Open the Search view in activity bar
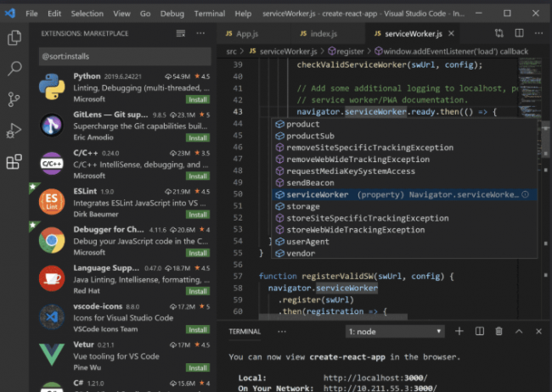Viewport: 552px width, 392px height. click(14, 68)
